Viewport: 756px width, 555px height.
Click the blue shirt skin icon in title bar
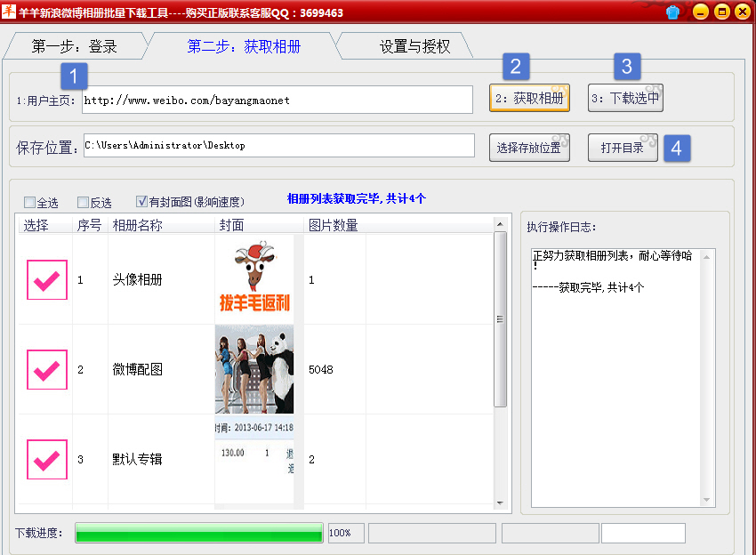tap(673, 12)
